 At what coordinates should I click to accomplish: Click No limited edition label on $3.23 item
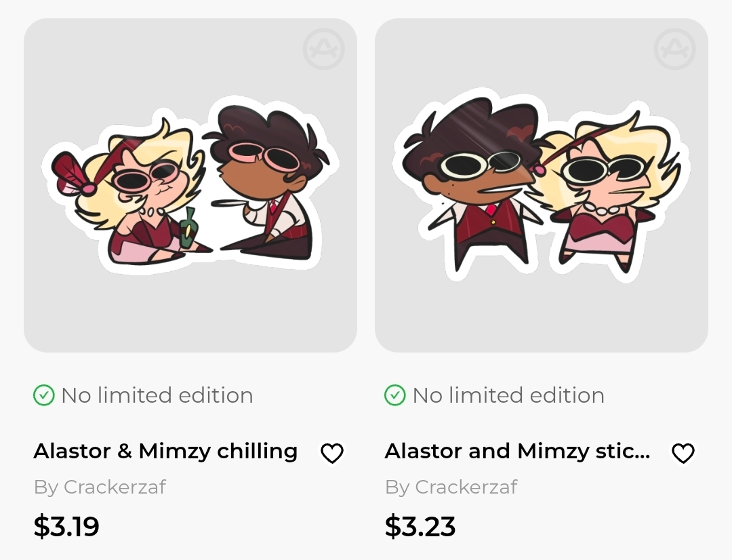click(508, 395)
